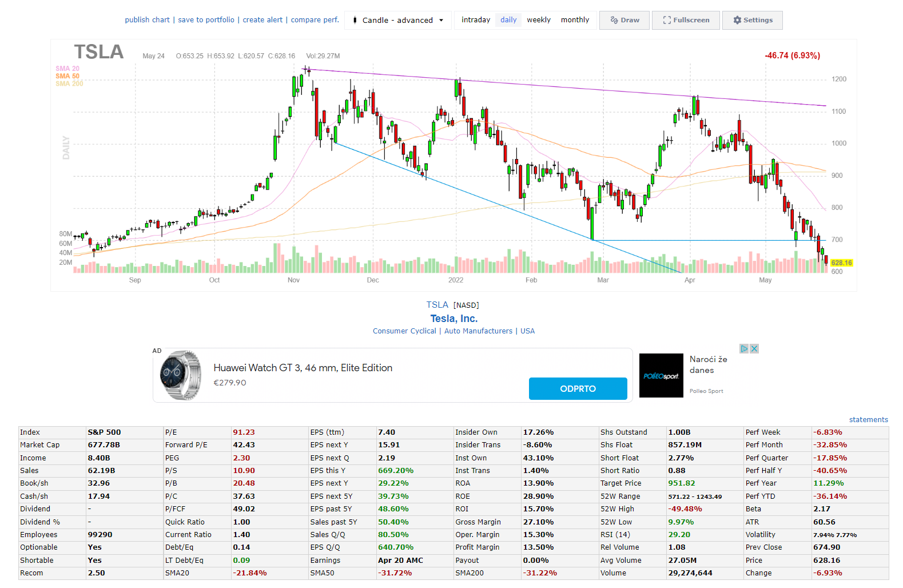The width and height of the screenshot is (903, 588).
Task: Click the Volume value 29,274,644
Action: click(690, 573)
